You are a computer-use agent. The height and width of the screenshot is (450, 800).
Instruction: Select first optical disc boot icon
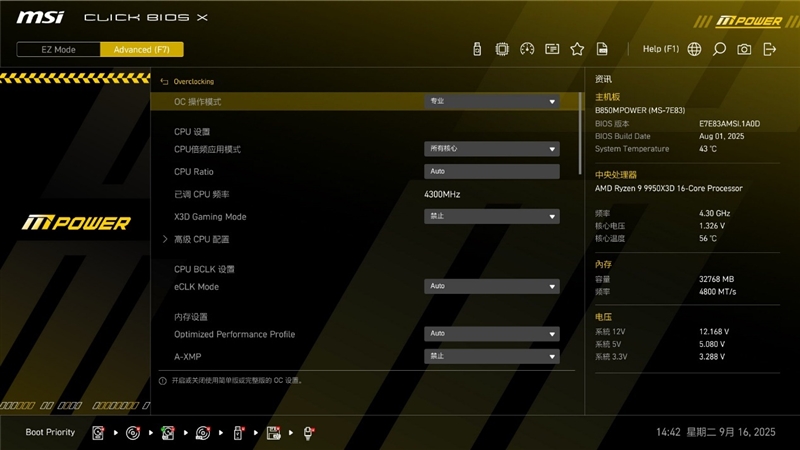133,433
